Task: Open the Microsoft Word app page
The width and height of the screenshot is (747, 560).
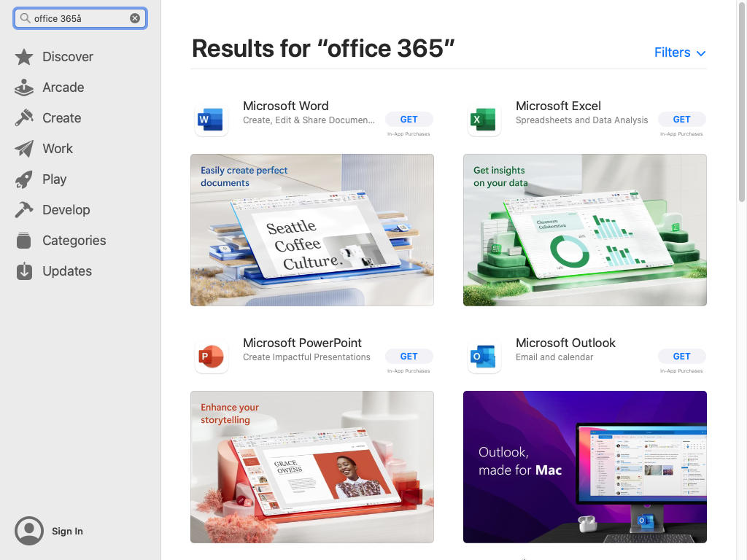Action: click(x=286, y=106)
